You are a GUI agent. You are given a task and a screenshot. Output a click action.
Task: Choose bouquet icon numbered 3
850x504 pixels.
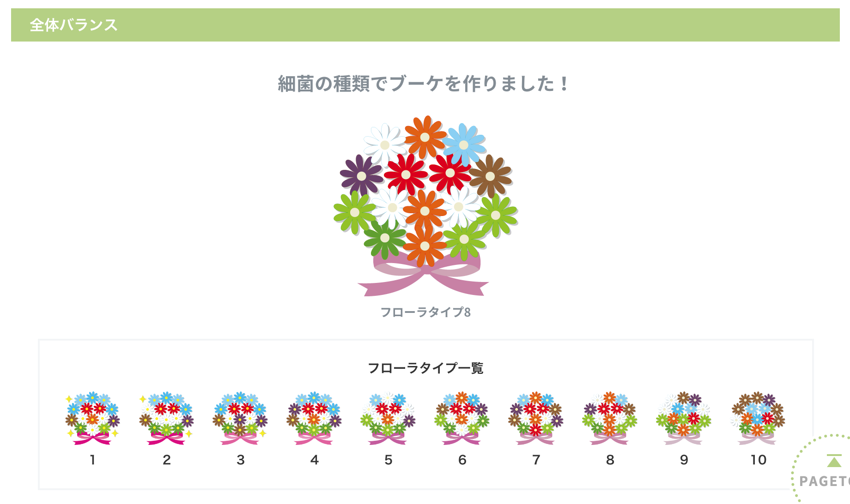(x=240, y=418)
